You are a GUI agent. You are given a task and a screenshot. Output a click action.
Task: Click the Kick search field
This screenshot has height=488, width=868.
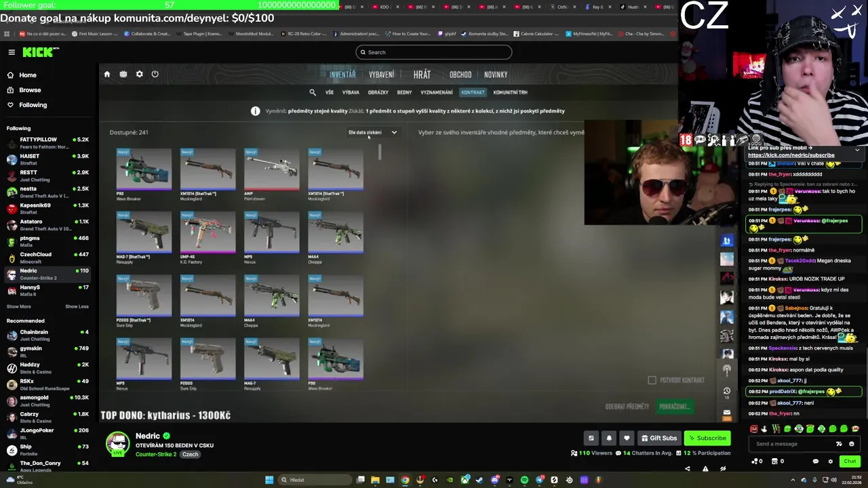(433, 52)
